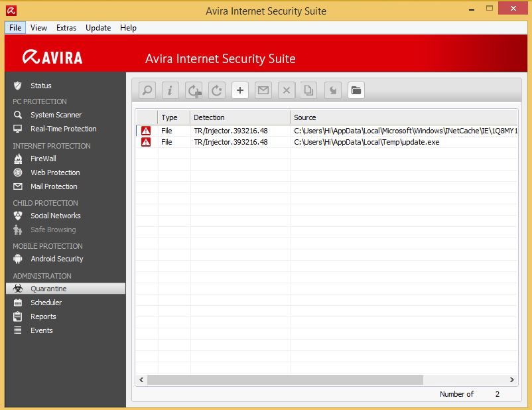Sort by the Detection column header

240,117
